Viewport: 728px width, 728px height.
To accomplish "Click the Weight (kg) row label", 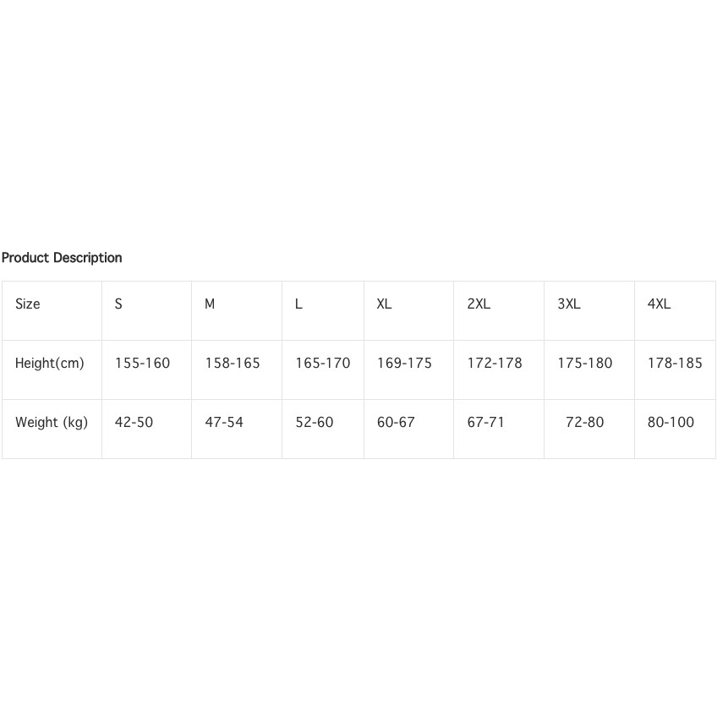I will tap(52, 423).
